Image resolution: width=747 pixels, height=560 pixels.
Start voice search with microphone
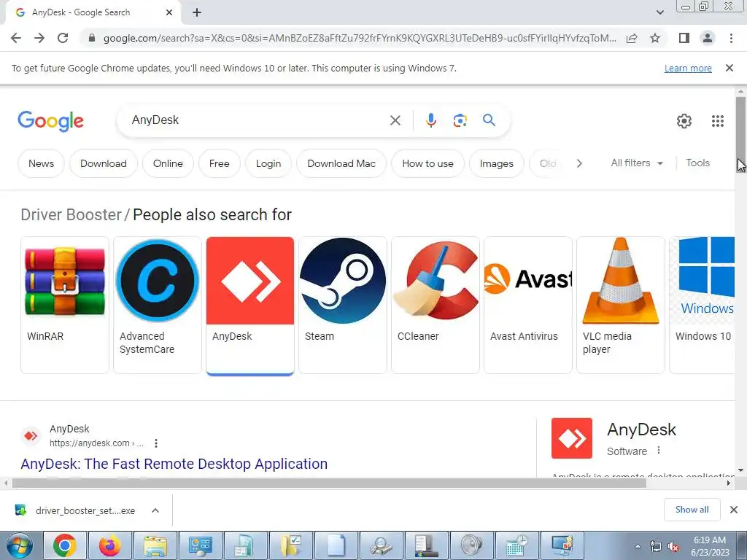(x=430, y=120)
